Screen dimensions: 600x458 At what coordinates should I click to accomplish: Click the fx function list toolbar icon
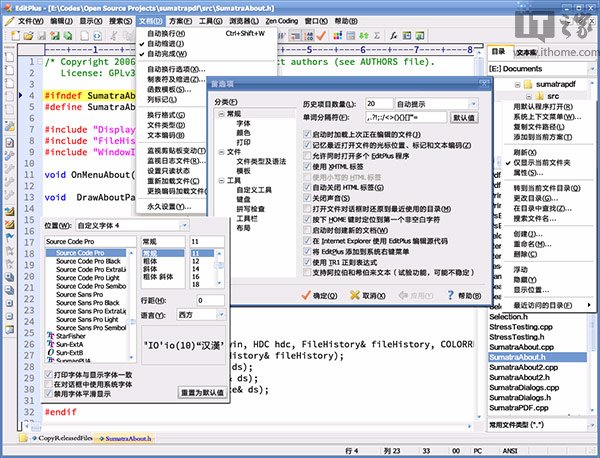click(x=393, y=36)
